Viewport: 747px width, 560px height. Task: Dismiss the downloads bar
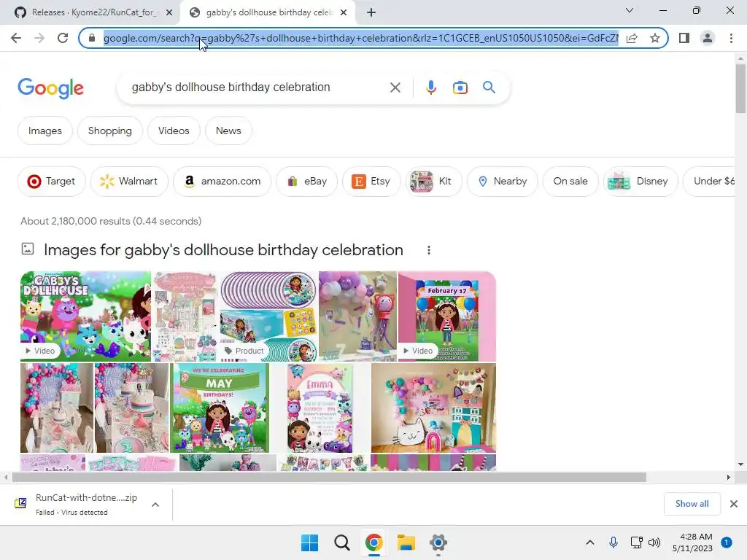(x=734, y=504)
